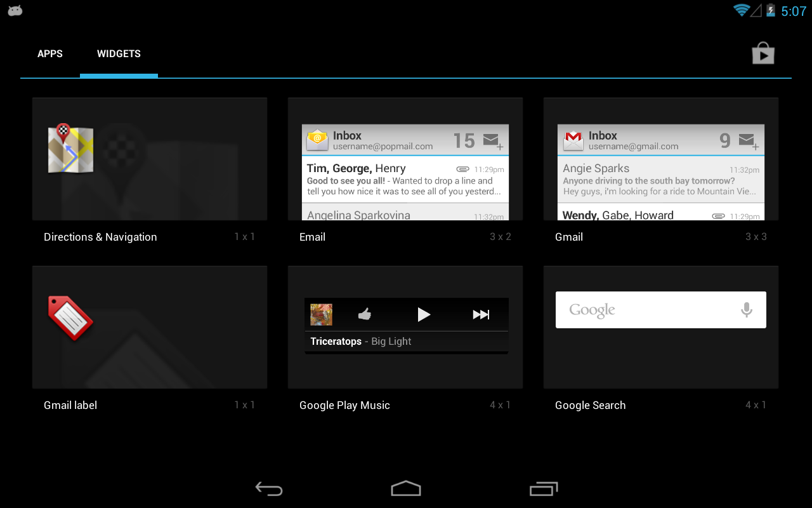Tap the Android debug notification icon
This screenshot has height=508, width=812.
tap(15, 10)
